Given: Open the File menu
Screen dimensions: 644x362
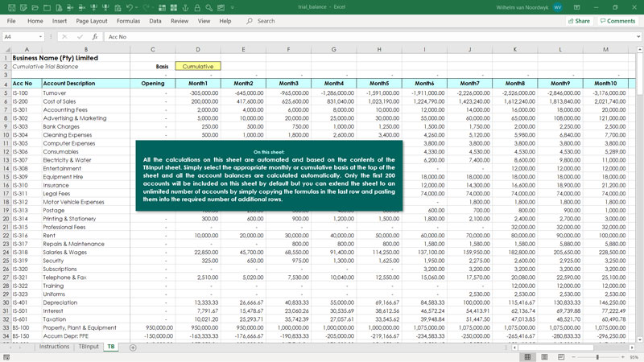Looking at the screenshot, I should click(11, 21).
